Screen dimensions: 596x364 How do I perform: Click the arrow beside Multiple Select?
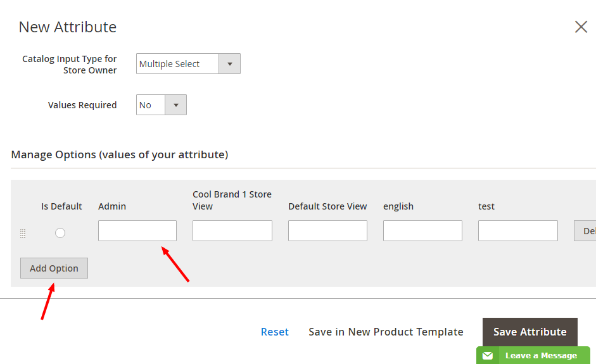coord(229,64)
